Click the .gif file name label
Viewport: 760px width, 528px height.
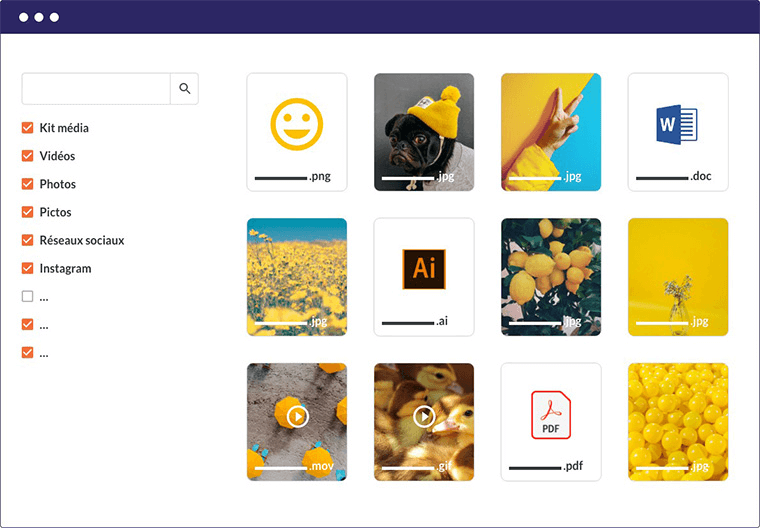coord(418,466)
